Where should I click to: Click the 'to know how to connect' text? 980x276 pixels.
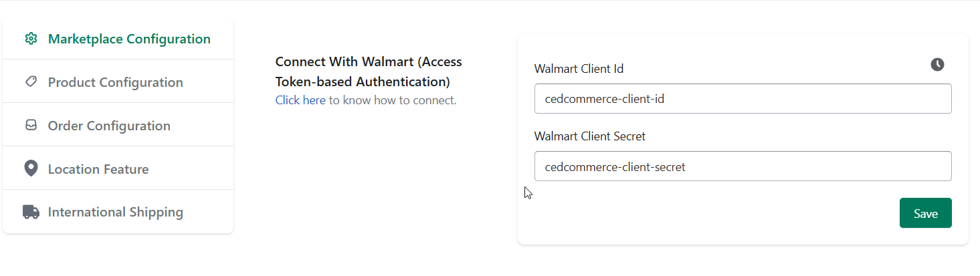(x=393, y=100)
